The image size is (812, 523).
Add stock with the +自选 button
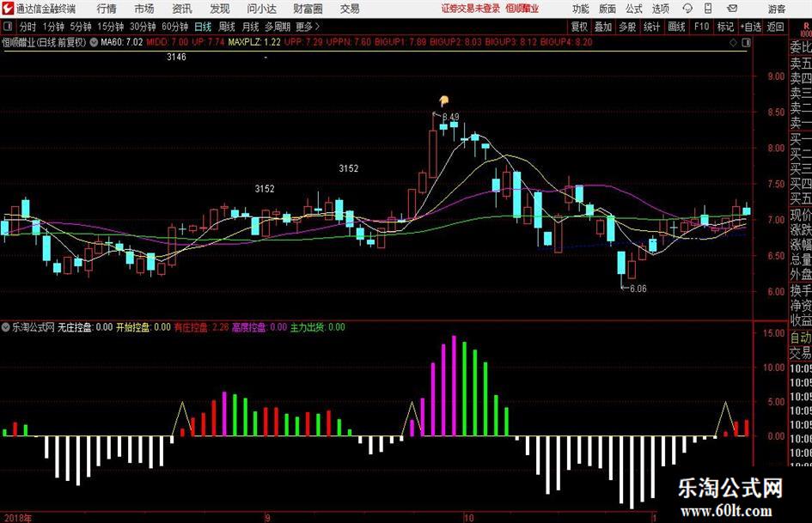pos(751,27)
